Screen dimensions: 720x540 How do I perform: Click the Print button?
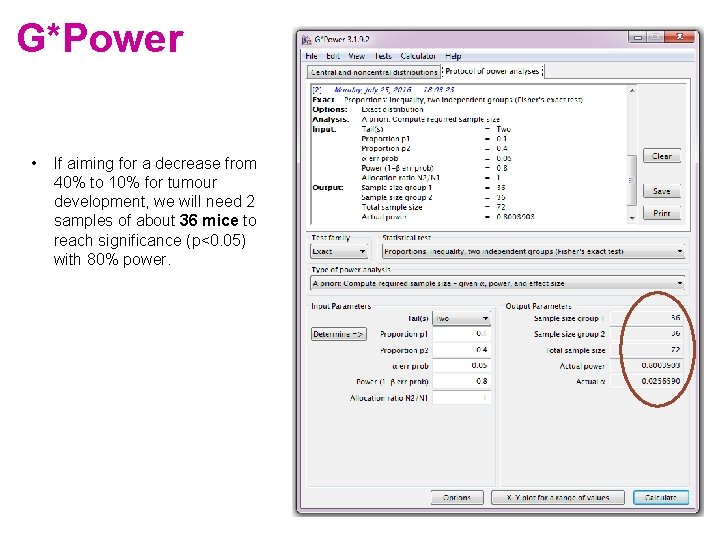tap(662, 213)
